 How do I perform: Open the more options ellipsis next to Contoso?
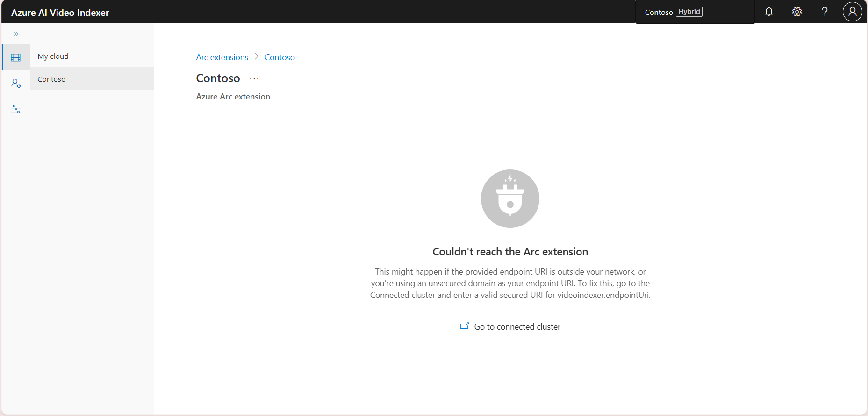tap(254, 78)
